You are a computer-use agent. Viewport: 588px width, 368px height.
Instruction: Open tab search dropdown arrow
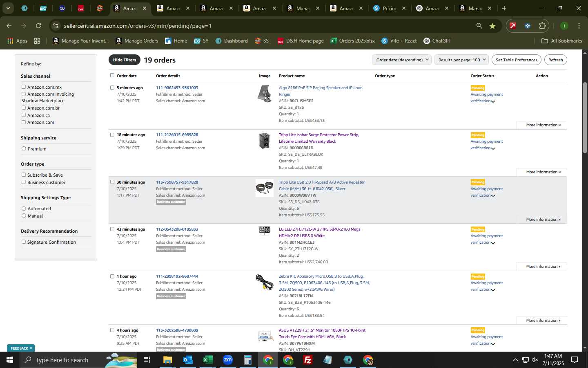[8, 8]
